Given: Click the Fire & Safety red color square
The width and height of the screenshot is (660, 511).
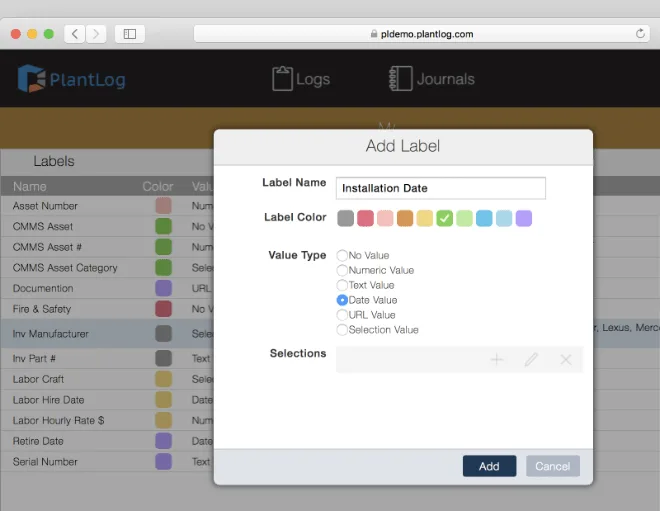Looking at the screenshot, I should pos(163,309).
